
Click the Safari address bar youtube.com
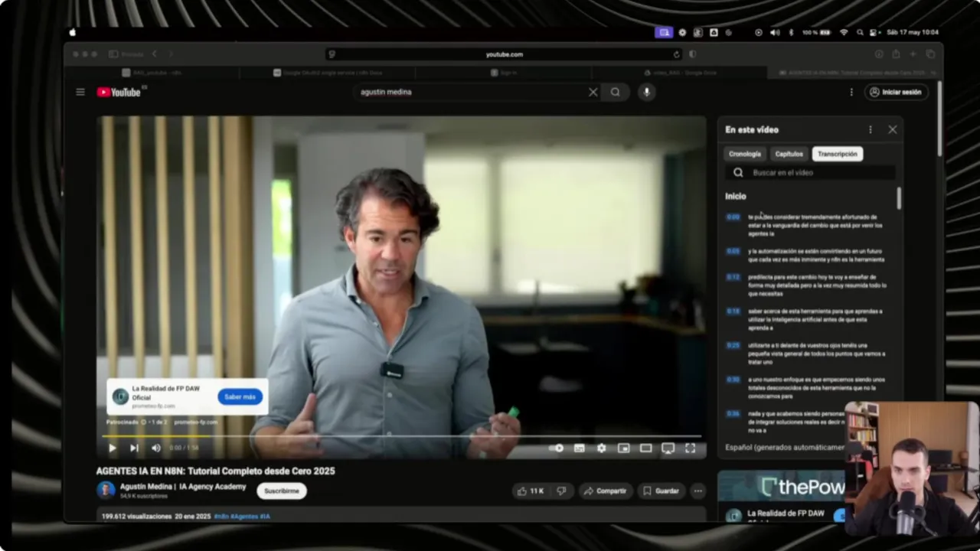coord(504,54)
